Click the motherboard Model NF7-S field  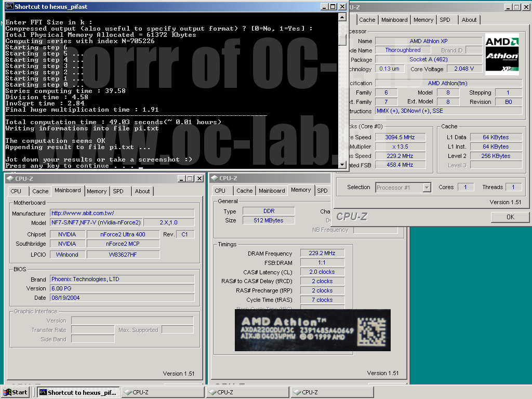point(96,222)
